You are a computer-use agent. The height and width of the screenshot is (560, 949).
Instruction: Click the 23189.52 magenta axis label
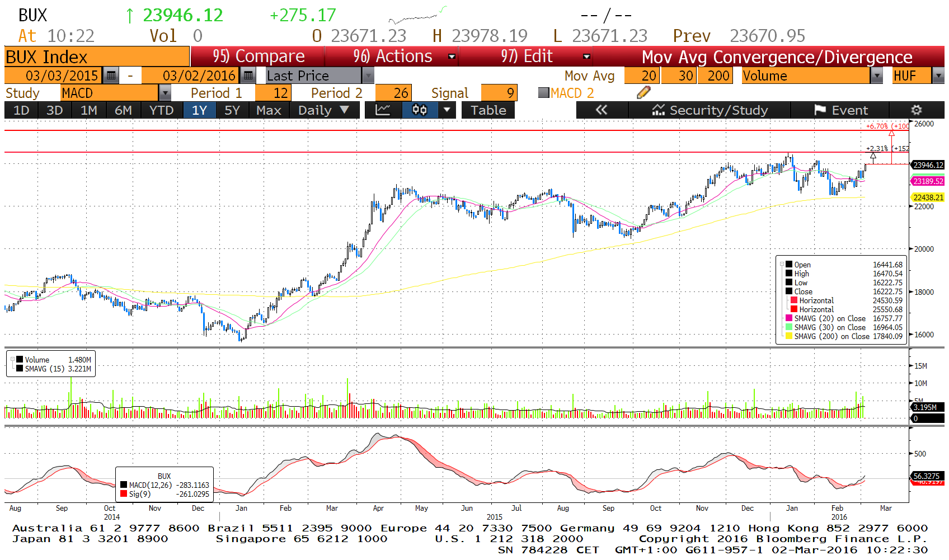pos(928,181)
